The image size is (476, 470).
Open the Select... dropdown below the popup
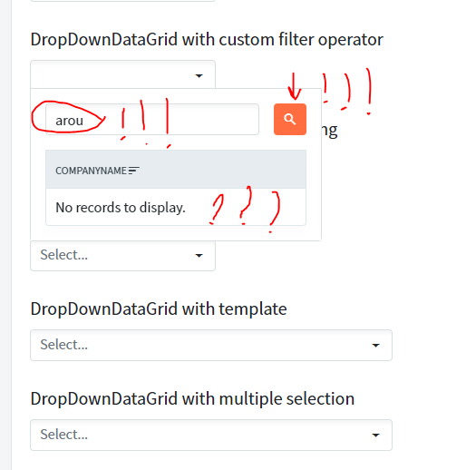click(122, 255)
